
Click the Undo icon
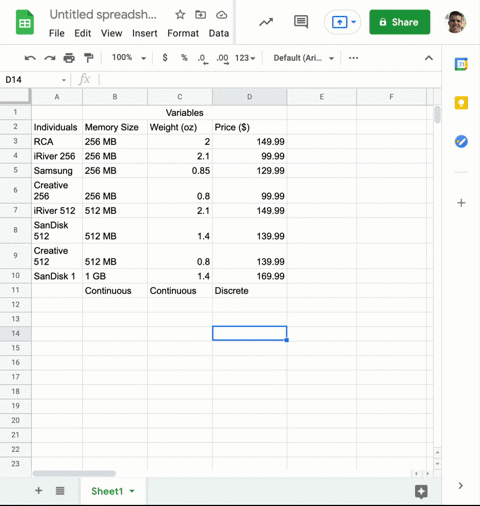pyautogui.click(x=30, y=58)
